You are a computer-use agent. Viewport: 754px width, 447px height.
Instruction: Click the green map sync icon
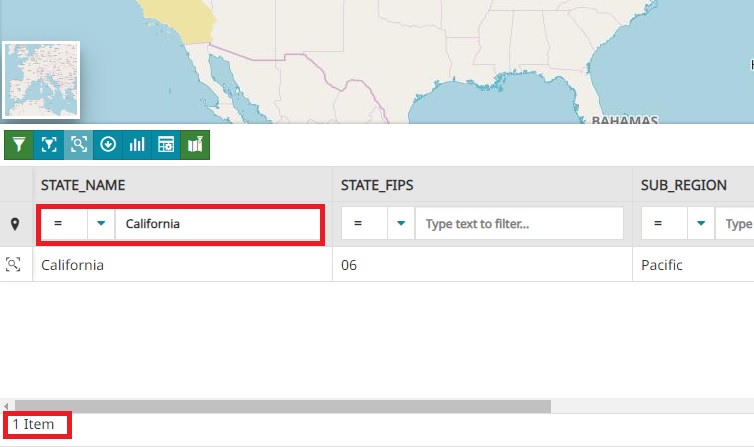point(196,145)
